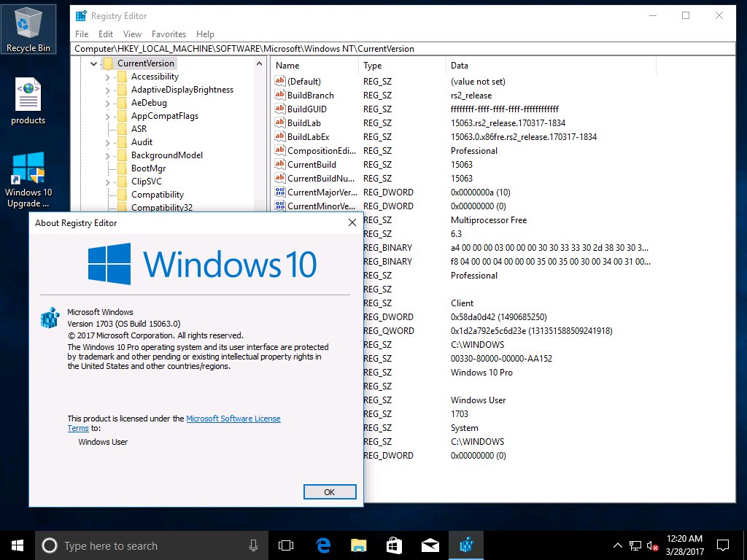Expand the Audit key
This screenshot has width=747, height=560.
coord(108,142)
